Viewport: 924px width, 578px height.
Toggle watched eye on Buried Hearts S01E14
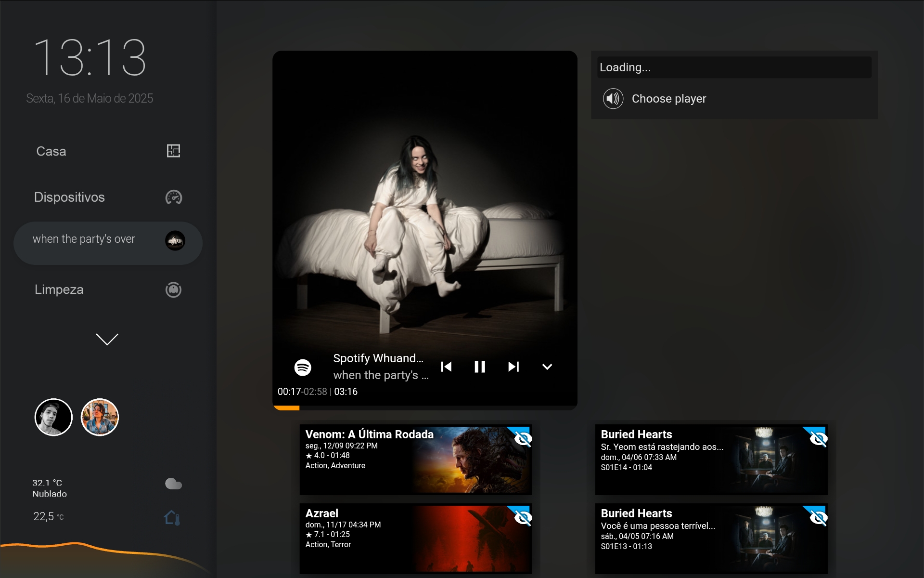(x=818, y=438)
